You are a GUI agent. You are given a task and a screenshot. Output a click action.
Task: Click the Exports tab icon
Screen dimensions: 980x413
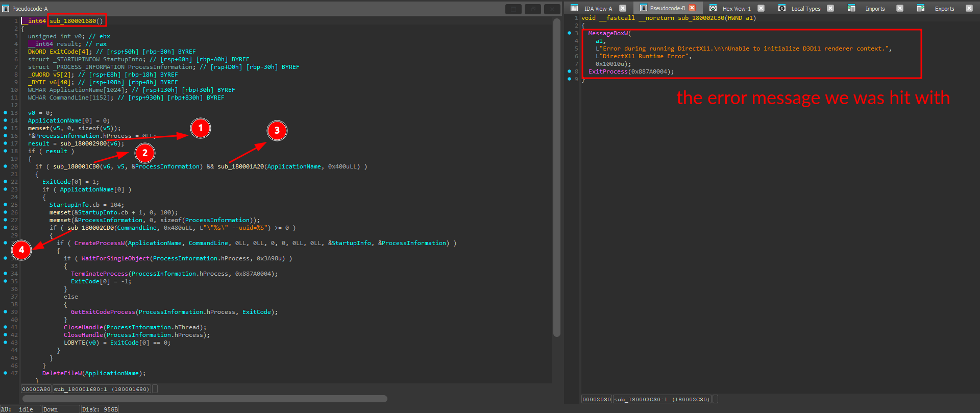tap(921, 8)
